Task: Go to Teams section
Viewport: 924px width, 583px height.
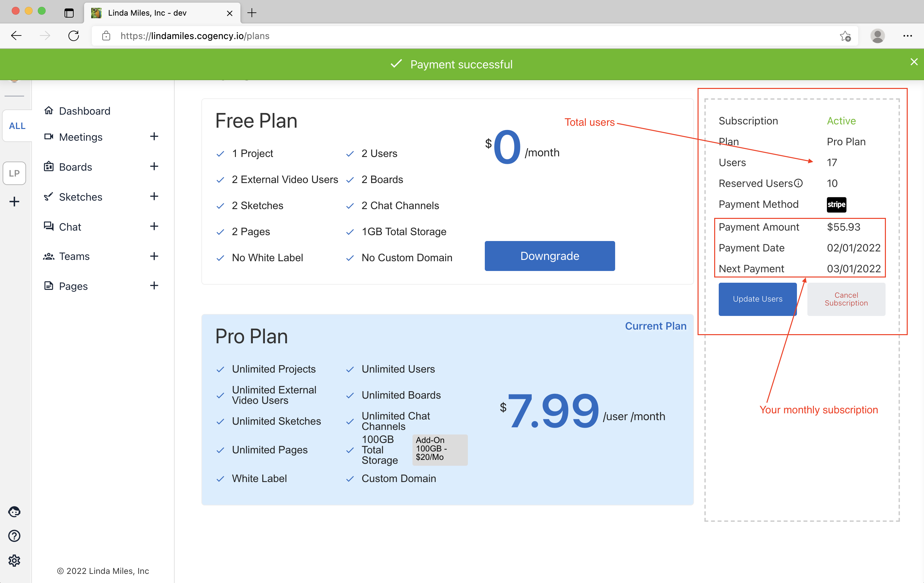Action: 74,256
